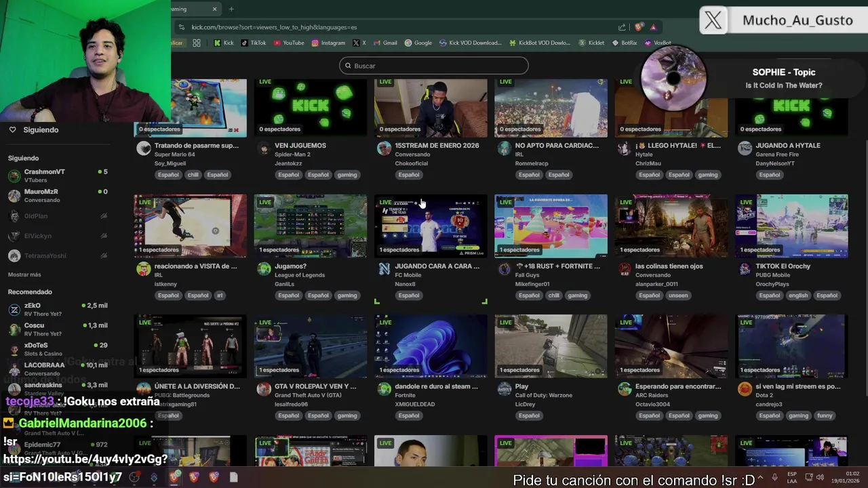Image resolution: width=868 pixels, height=488 pixels.
Task: Open the YouTube bookmark
Action: (x=289, y=43)
